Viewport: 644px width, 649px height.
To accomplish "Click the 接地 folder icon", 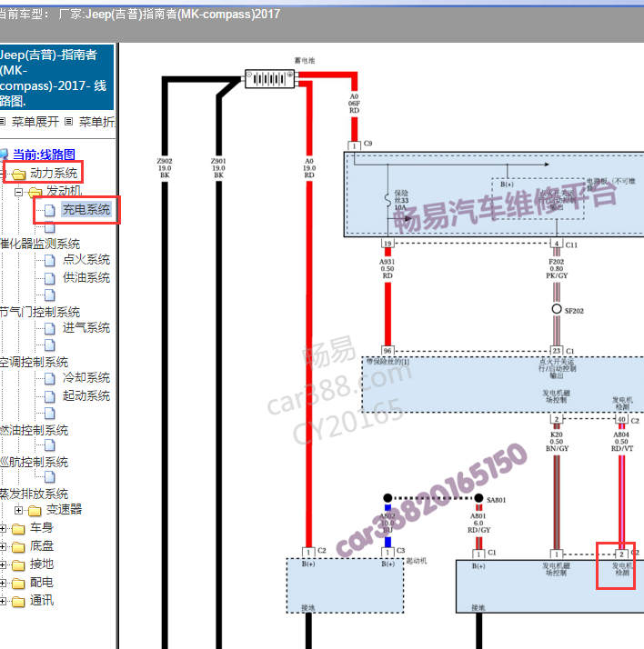I will coord(18,565).
